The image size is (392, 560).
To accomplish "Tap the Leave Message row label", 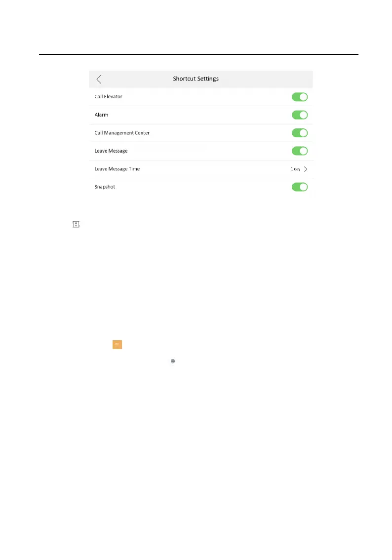I will pyautogui.click(x=111, y=151).
